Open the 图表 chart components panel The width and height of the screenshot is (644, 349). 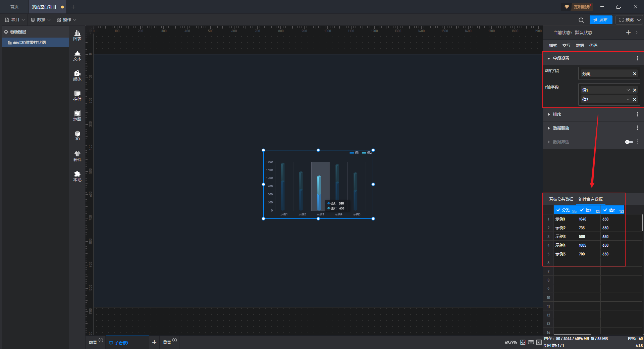[77, 35]
